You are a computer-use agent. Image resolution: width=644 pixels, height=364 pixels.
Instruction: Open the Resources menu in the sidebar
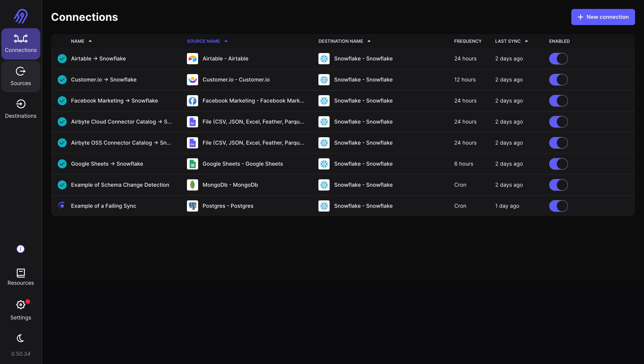point(21,277)
